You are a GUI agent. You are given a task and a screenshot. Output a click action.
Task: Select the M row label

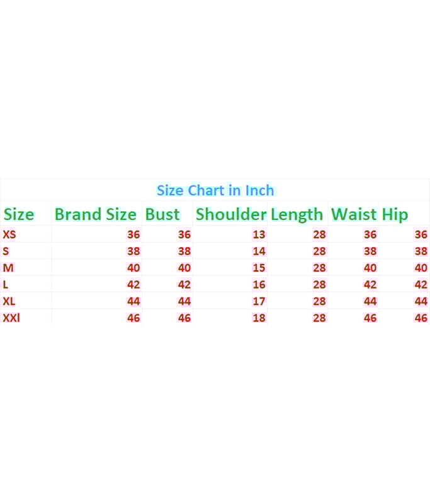click(x=8, y=268)
